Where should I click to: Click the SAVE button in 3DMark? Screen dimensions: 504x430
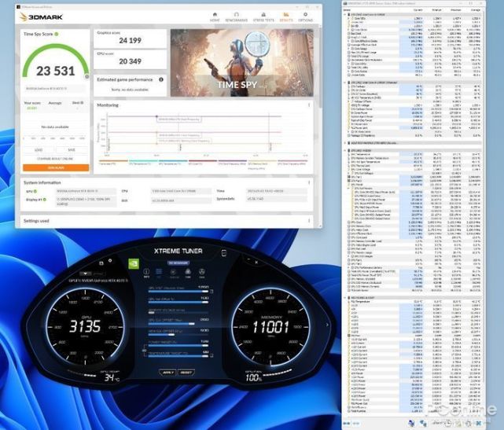(72, 150)
